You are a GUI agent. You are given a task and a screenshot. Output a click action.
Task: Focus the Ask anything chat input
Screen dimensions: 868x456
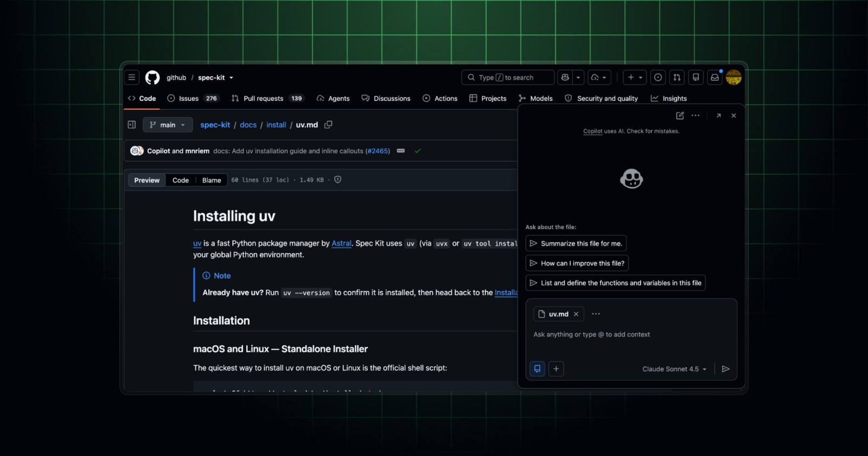[x=631, y=334]
